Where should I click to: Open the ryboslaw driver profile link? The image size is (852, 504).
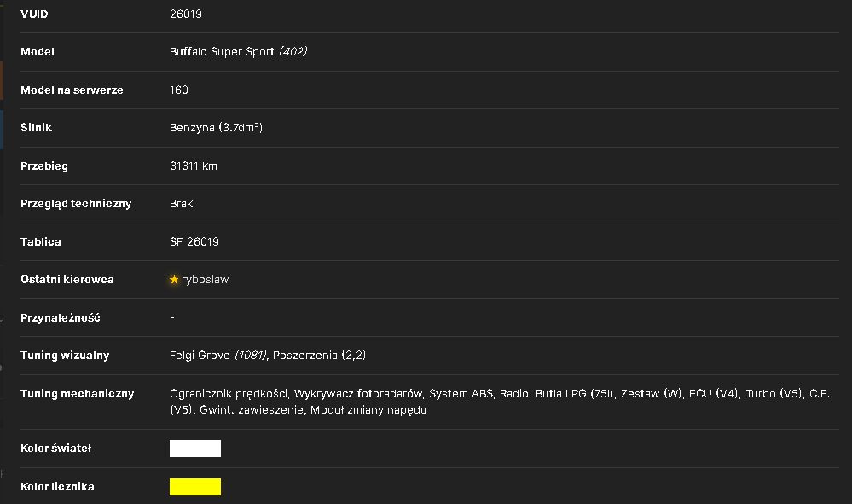pos(205,280)
